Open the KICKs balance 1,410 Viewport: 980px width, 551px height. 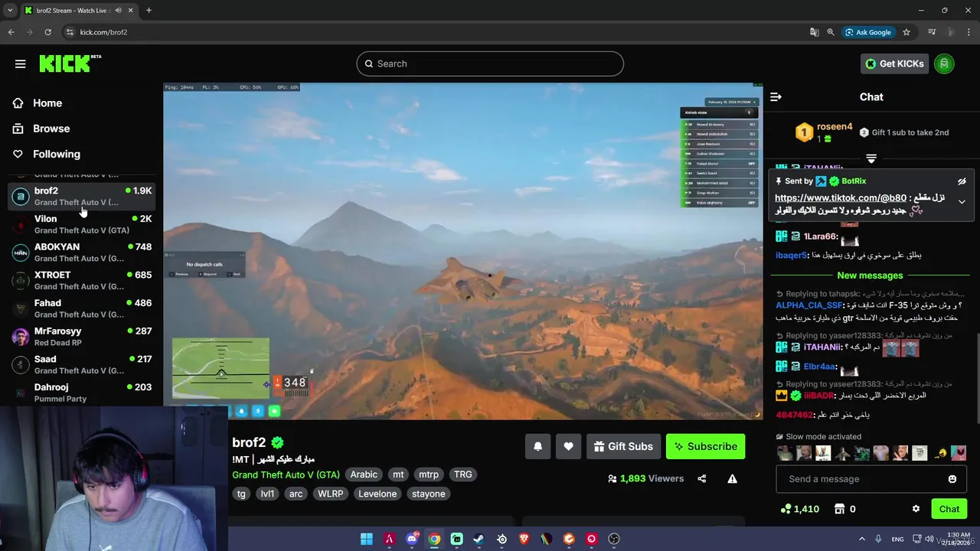799,509
